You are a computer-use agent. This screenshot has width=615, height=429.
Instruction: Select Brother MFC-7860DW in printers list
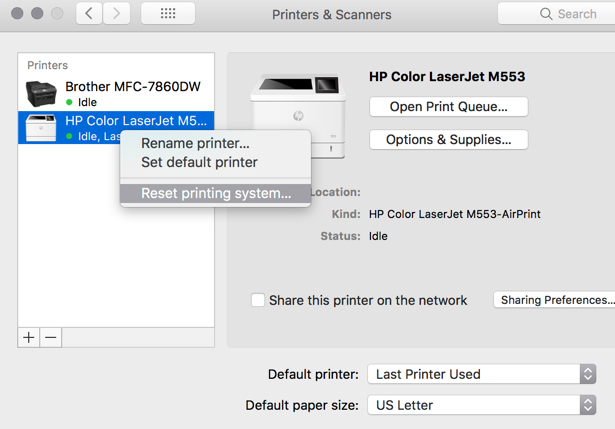[x=132, y=87]
